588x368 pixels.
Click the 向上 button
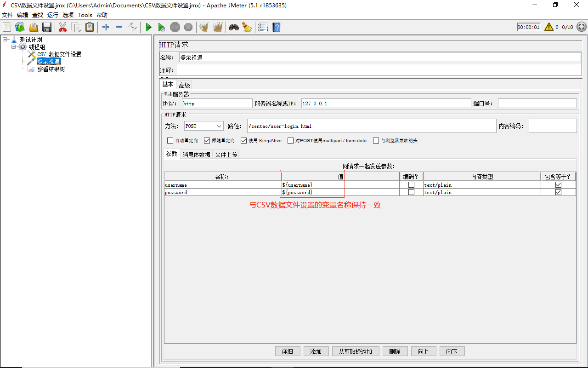pyautogui.click(x=424, y=351)
